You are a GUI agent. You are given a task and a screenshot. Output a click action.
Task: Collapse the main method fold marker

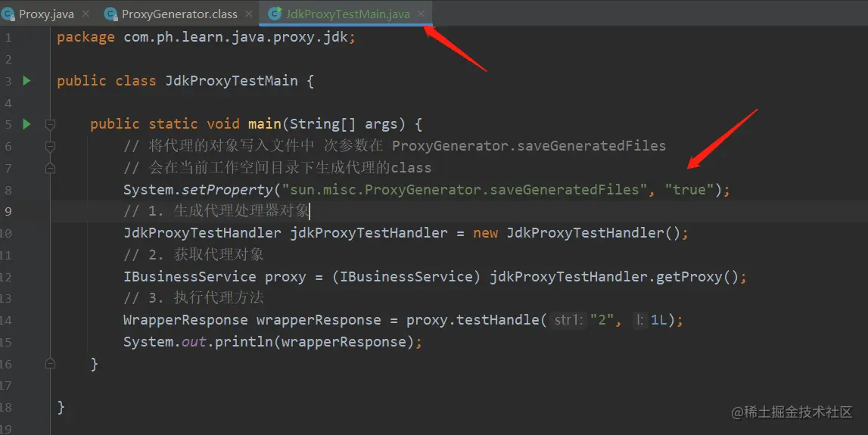coord(50,125)
